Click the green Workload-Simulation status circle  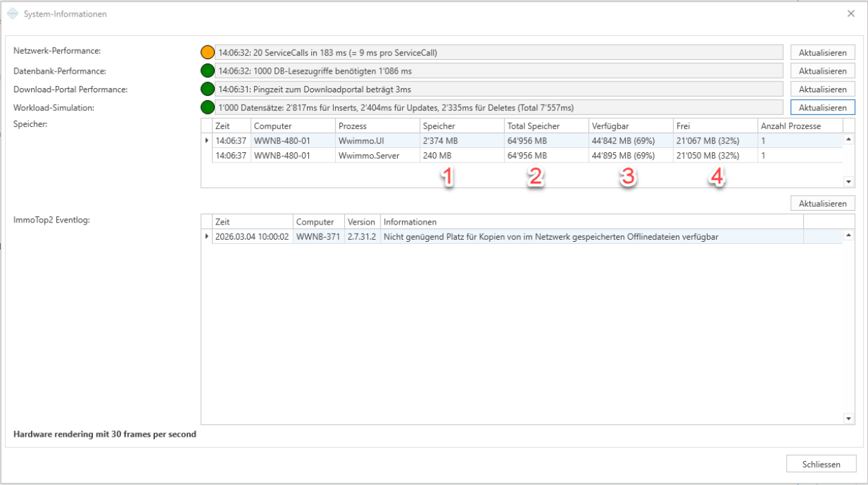[208, 107]
